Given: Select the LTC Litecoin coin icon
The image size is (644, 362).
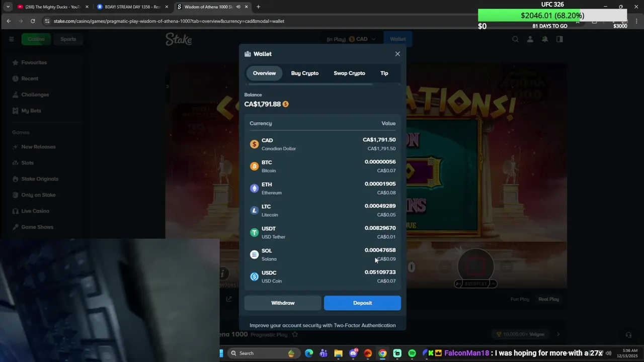Looking at the screenshot, I should 254,210.
